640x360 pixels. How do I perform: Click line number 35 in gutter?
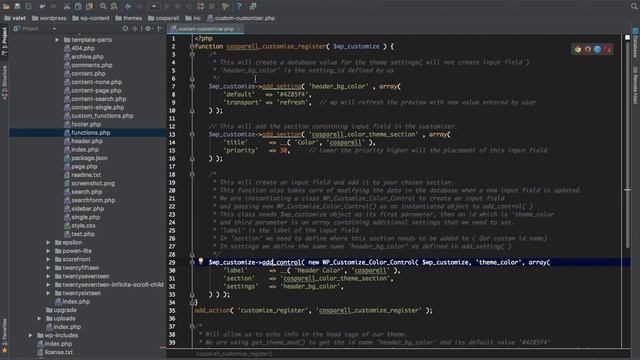172,311
